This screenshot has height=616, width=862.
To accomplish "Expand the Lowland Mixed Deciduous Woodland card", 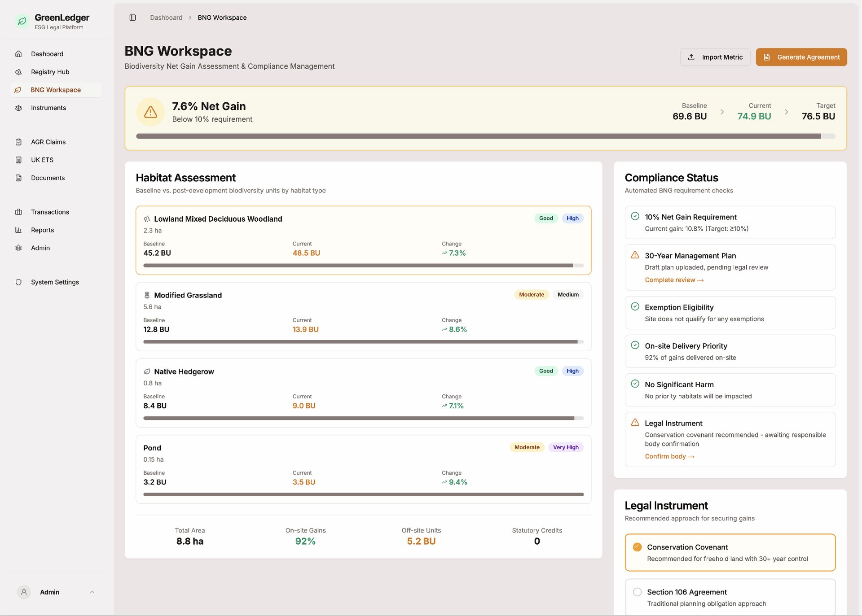I will tap(363, 241).
